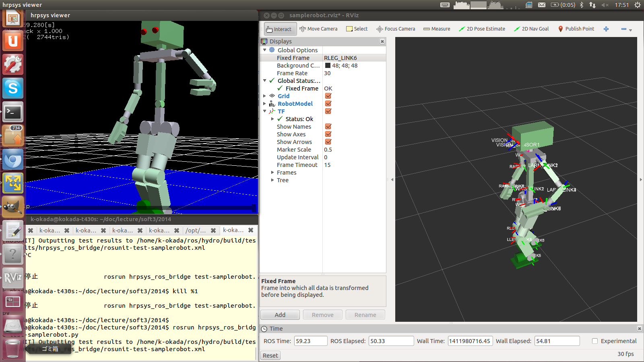The height and width of the screenshot is (362, 644).
Task: Close the Time panel
Action: coord(639,329)
